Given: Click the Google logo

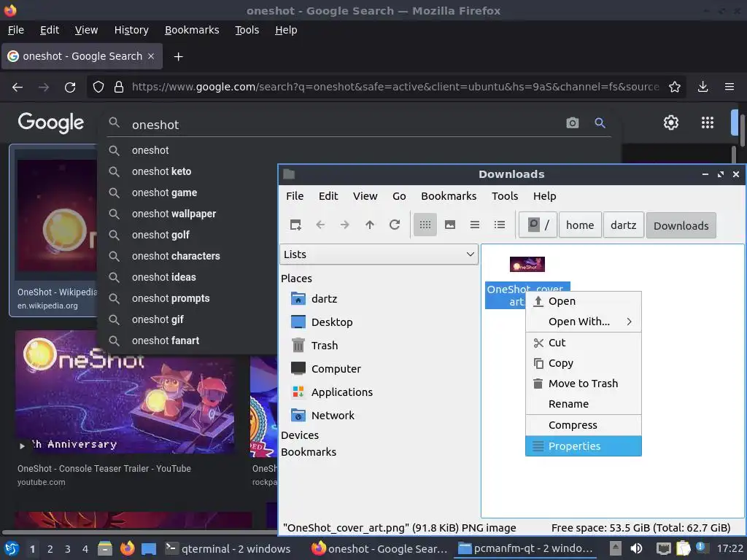Looking at the screenshot, I should tap(50, 122).
